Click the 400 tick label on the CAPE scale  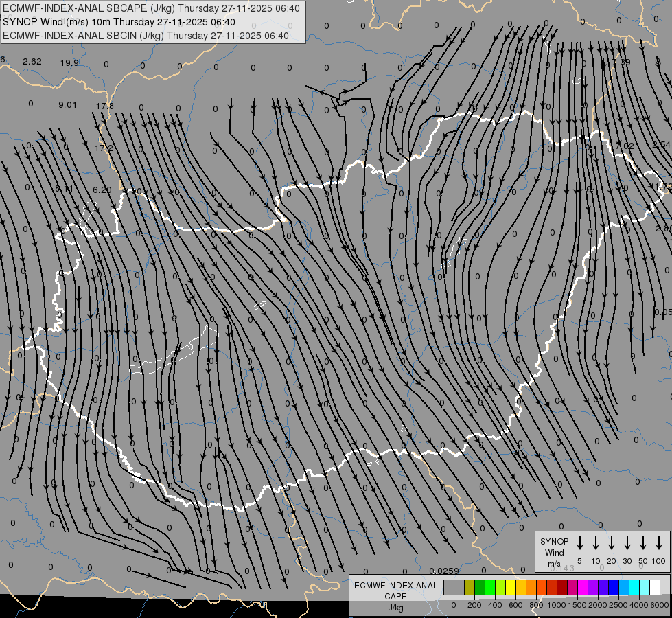[x=495, y=605]
